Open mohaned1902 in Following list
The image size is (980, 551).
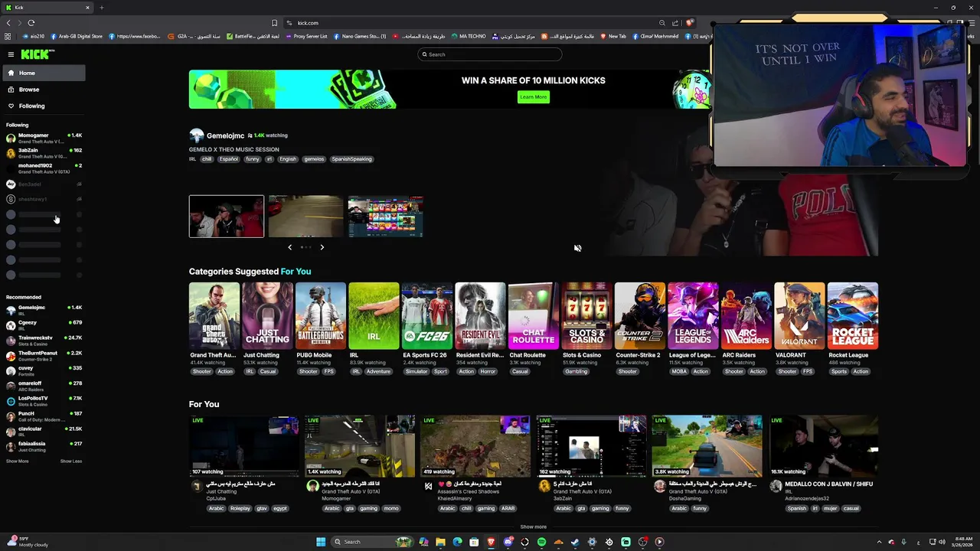(44, 168)
